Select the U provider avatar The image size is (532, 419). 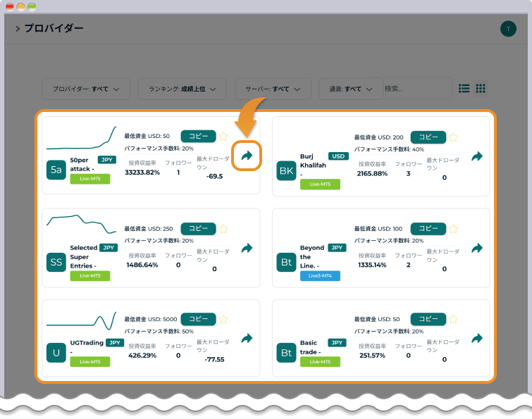pyautogui.click(x=56, y=353)
